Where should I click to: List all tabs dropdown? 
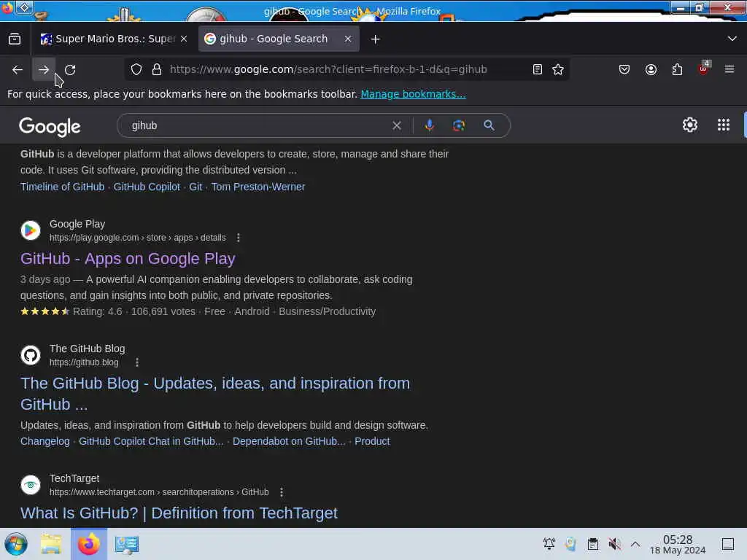point(732,39)
